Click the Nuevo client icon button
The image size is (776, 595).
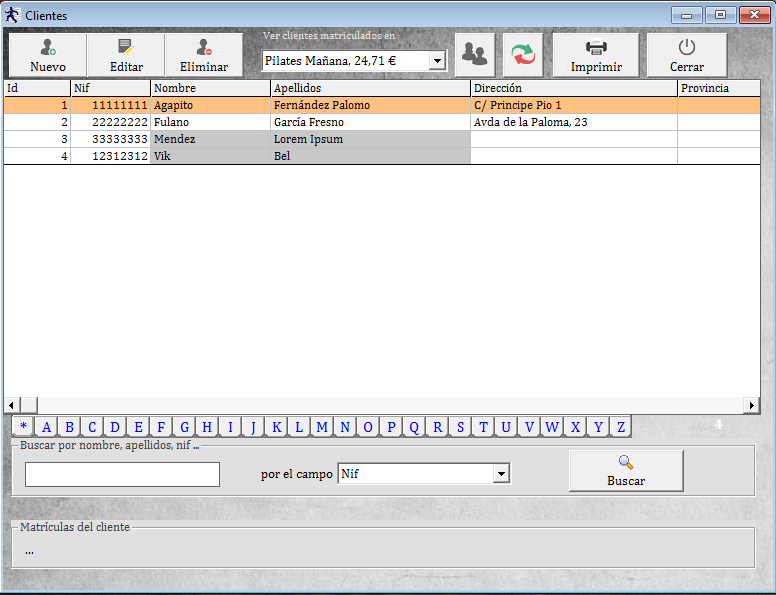[47, 55]
